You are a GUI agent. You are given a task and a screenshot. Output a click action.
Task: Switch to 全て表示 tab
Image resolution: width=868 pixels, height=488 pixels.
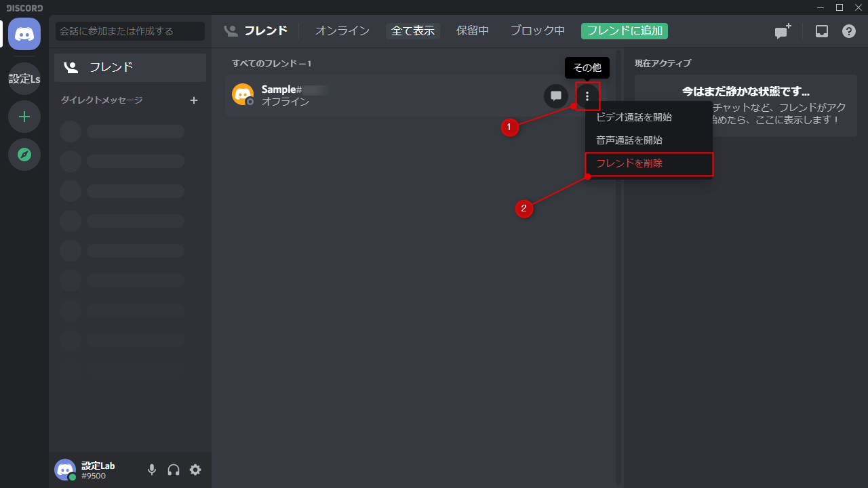click(x=413, y=31)
